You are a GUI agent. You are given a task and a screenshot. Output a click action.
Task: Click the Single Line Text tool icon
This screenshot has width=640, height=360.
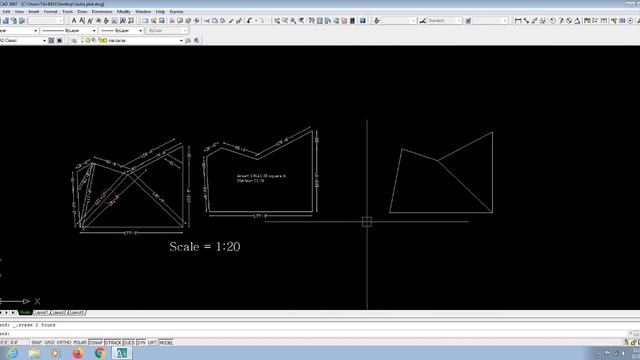(82, 21)
